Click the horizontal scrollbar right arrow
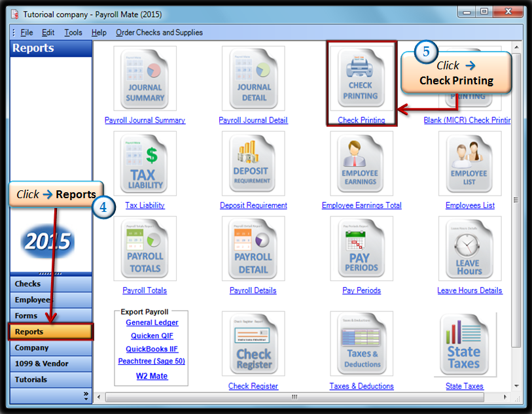The image size is (532, 414). coord(505,397)
